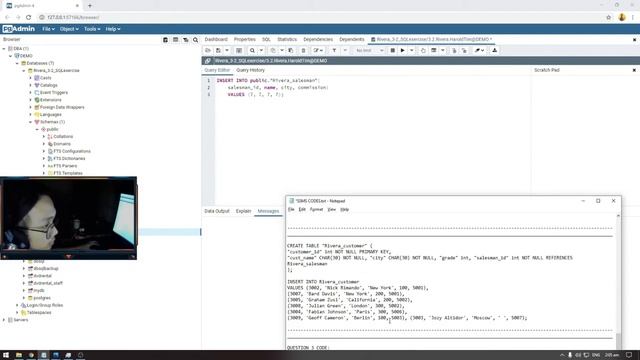Click the Filter funnel icon
640x360 pixels.
tap(334, 50)
